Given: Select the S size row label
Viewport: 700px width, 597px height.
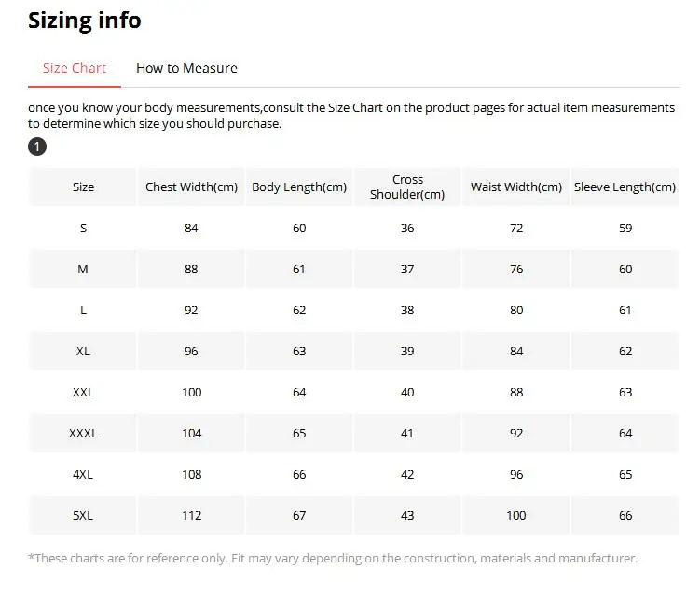Looking at the screenshot, I should point(83,228).
